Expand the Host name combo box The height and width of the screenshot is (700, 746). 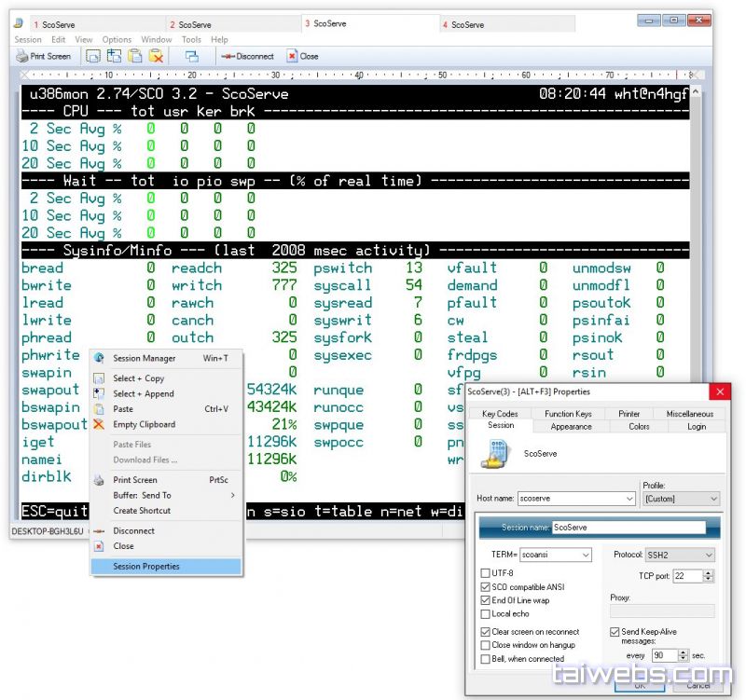click(629, 499)
